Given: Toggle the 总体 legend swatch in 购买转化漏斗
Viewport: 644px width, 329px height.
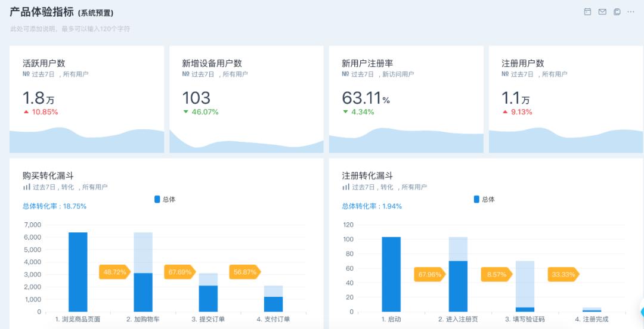Looking at the screenshot, I should point(157,199).
